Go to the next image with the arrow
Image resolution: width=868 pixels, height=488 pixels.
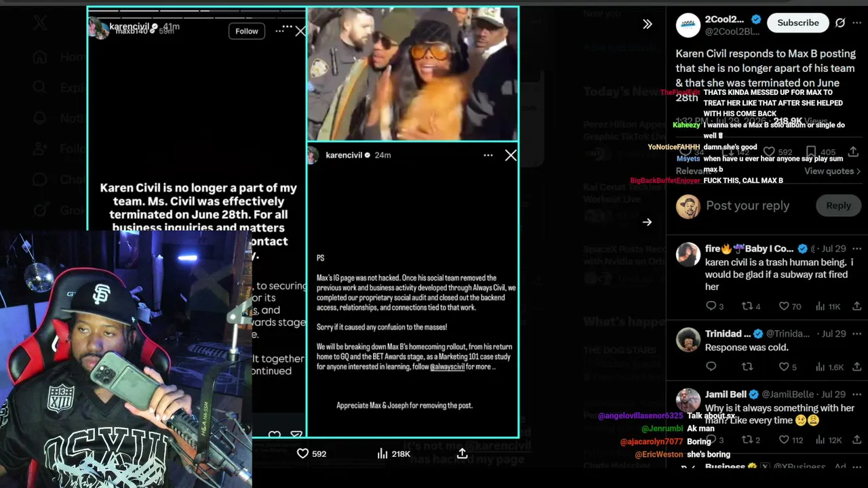pyautogui.click(x=647, y=222)
